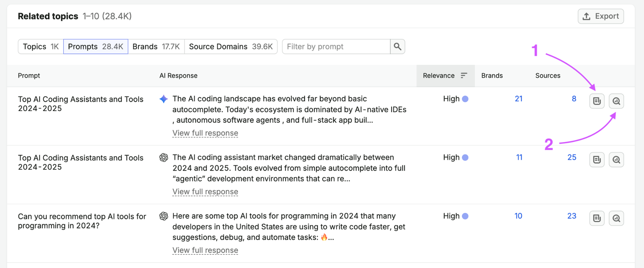The image size is (644, 268).
Task: Switch to the Topics tab
Action: coord(41,47)
